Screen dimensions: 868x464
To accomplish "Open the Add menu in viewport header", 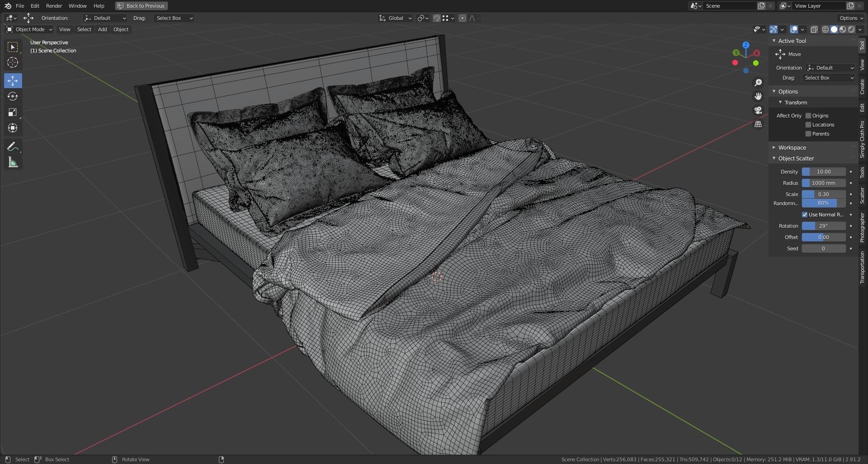I will (103, 29).
